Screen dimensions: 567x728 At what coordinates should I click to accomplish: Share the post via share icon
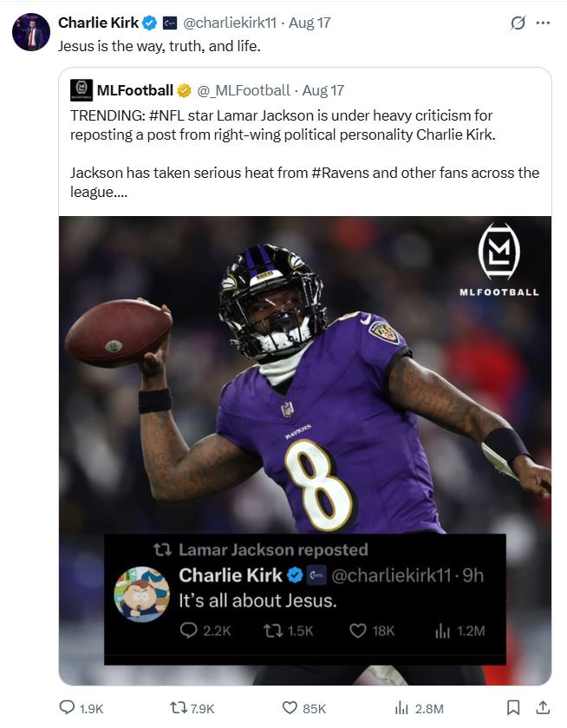click(x=543, y=707)
